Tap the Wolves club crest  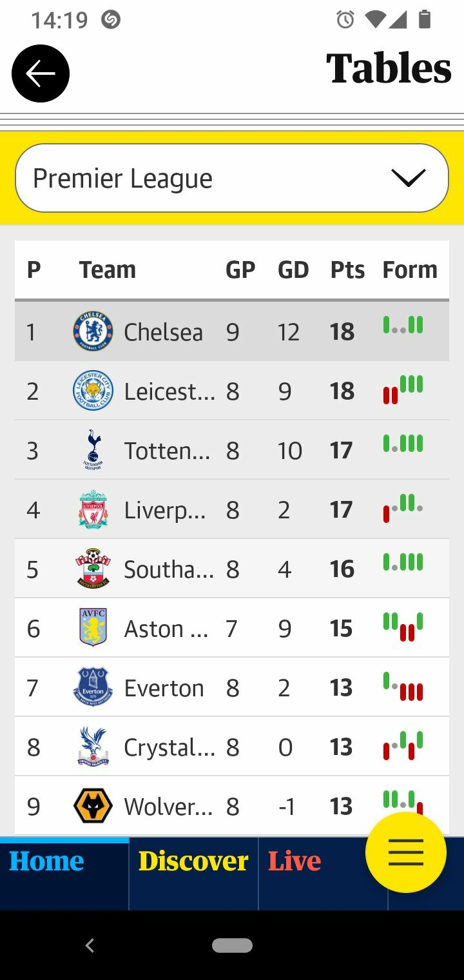93,806
